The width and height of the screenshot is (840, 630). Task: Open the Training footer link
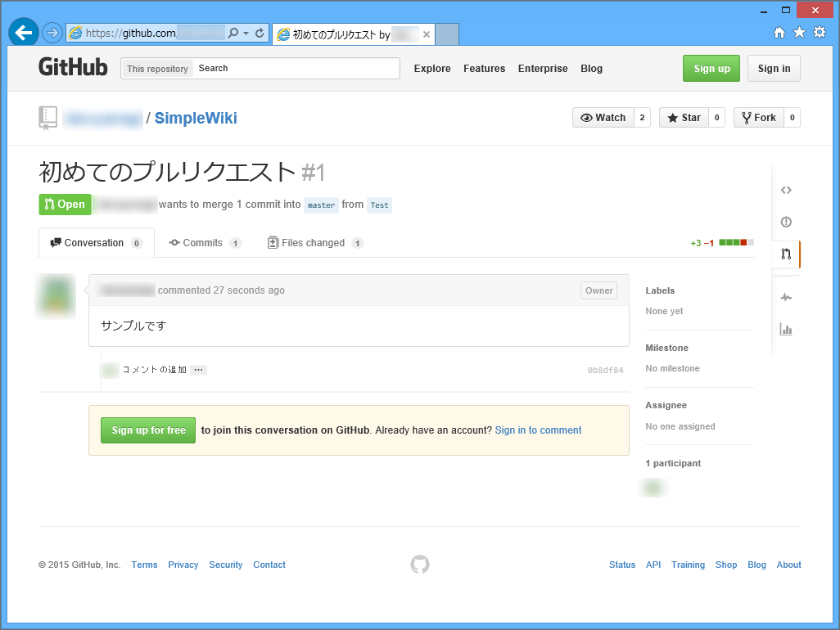click(x=688, y=565)
